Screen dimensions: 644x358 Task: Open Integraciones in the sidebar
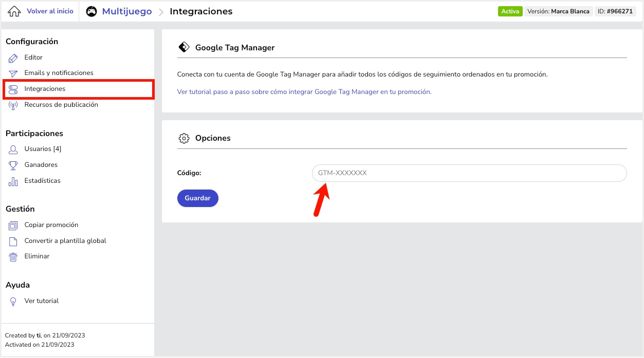45,89
